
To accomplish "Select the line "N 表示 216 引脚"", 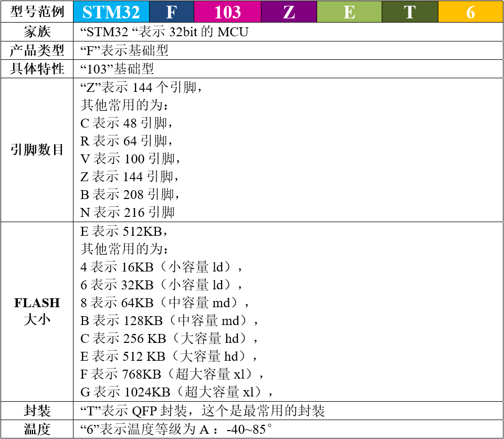I will tap(128, 212).
